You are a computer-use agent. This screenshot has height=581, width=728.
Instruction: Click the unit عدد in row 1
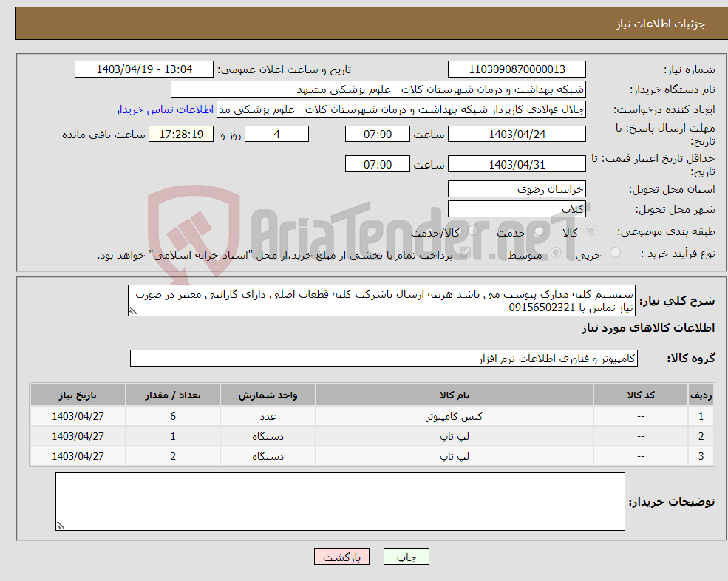click(x=268, y=417)
